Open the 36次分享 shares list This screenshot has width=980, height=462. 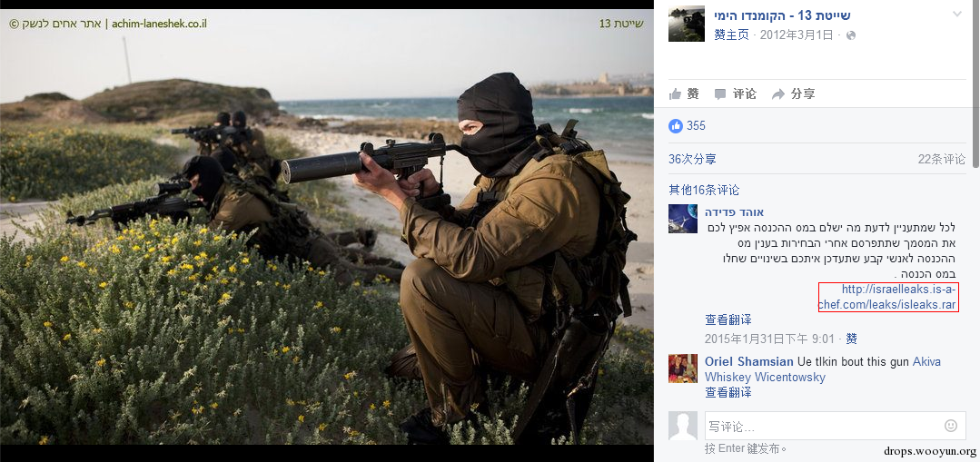coord(692,159)
